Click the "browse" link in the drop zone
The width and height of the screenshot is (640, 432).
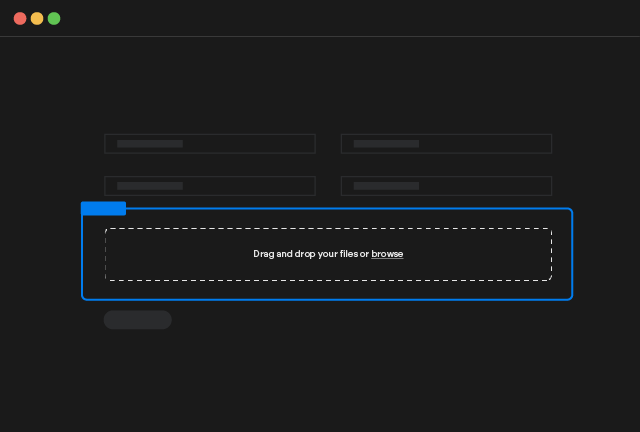coord(387,254)
